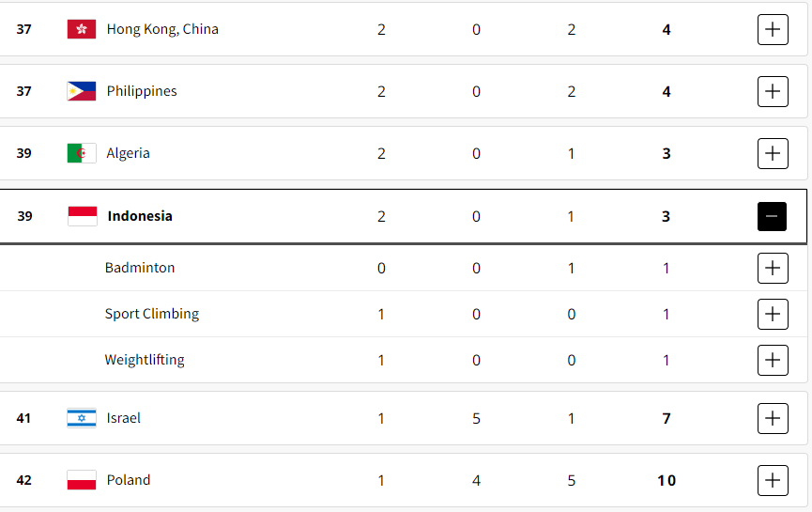Expand the Badminton sport details
The image size is (812, 512).
point(772,268)
